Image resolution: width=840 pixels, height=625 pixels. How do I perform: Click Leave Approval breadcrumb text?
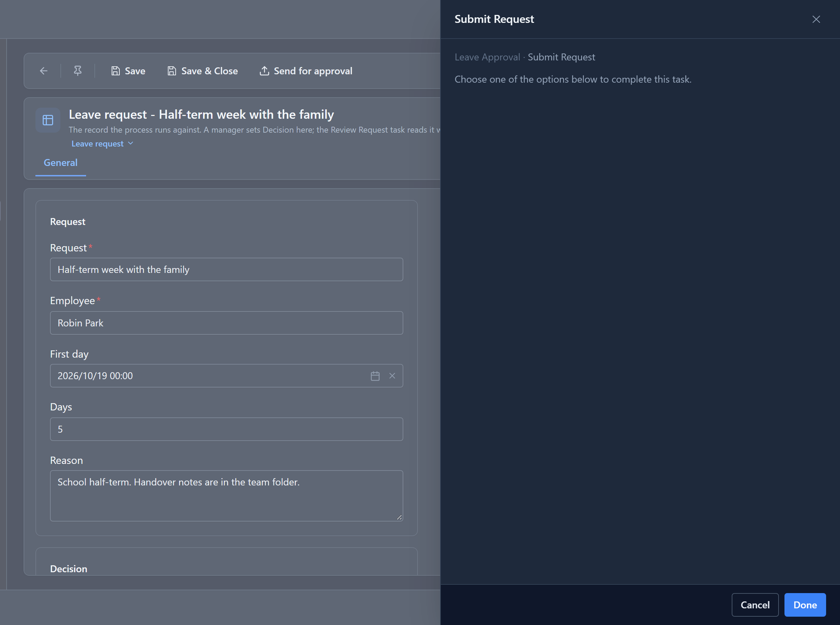487,57
